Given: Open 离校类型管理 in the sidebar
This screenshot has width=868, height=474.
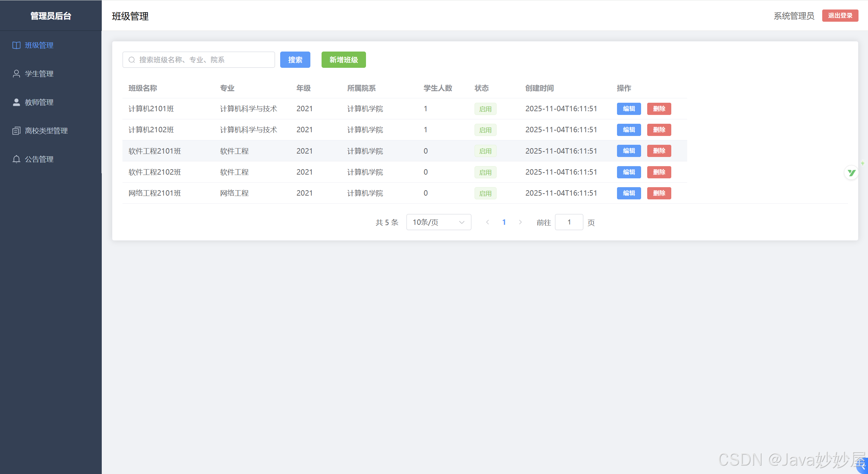Looking at the screenshot, I should (51, 131).
